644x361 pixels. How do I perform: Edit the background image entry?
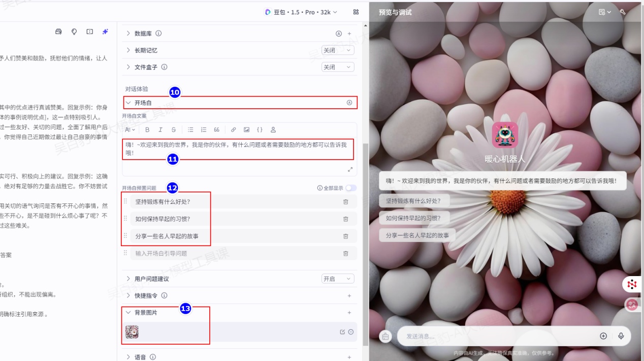(x=342, y=332)
